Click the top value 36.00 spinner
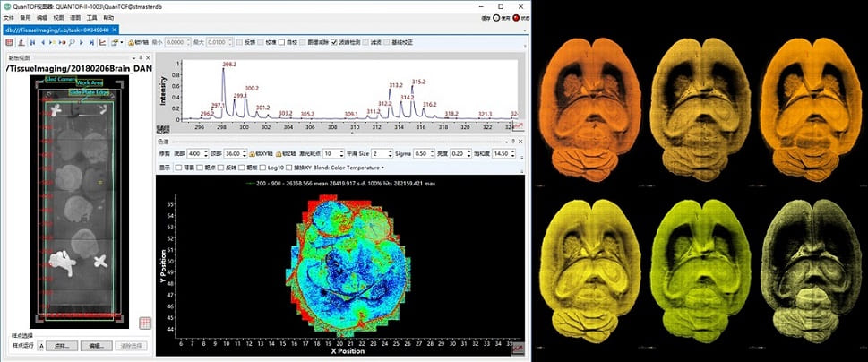 pos(235,154)
